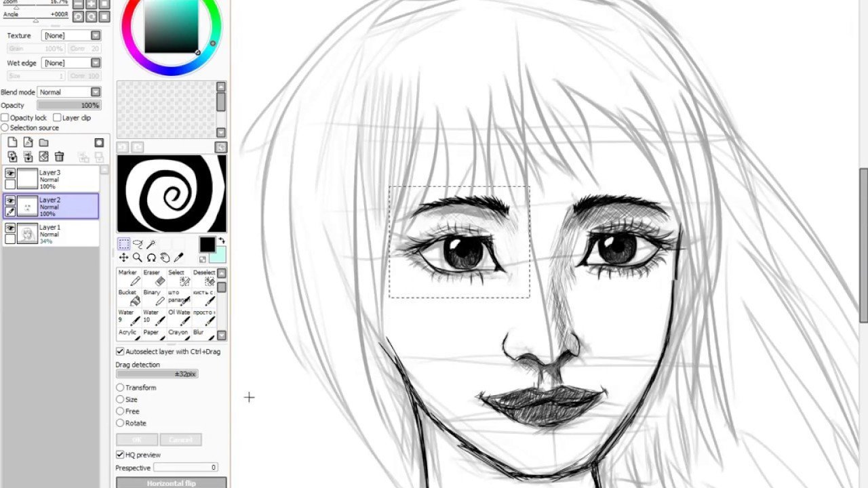Image resolution: width=868 pixels, height=488 pixels.
Task: Pick the Lasso selection tool
Action: (x=138, y=244)
